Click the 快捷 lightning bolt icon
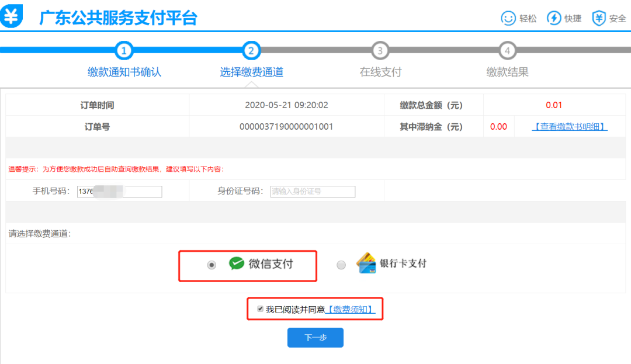 coord(552,18)
